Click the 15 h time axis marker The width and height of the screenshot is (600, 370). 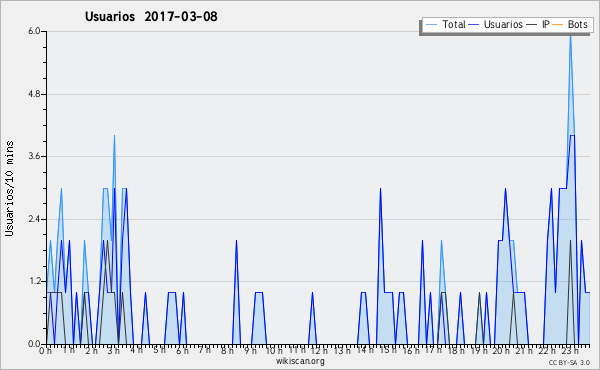pyautogui.click(x=387, y=351)
